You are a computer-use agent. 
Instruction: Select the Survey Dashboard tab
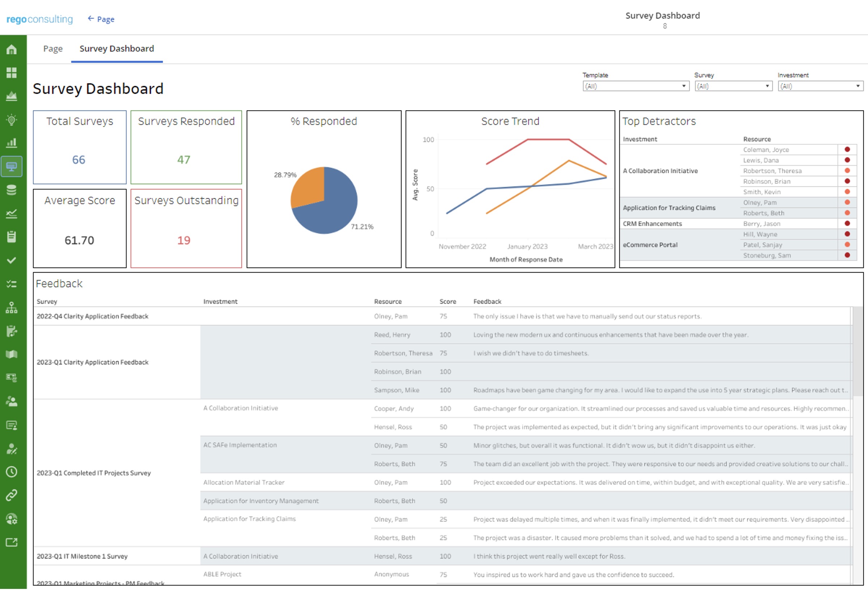[x=117, y=49]
